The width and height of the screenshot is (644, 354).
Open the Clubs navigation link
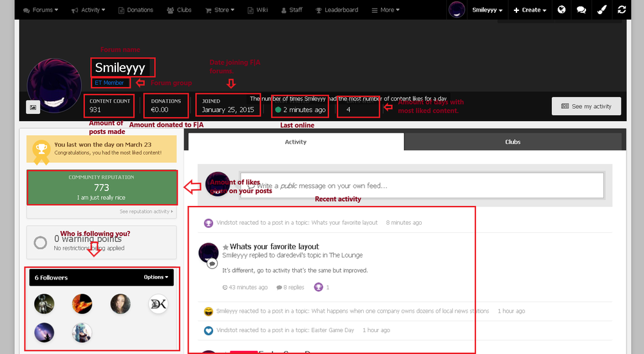click(179, 10)
